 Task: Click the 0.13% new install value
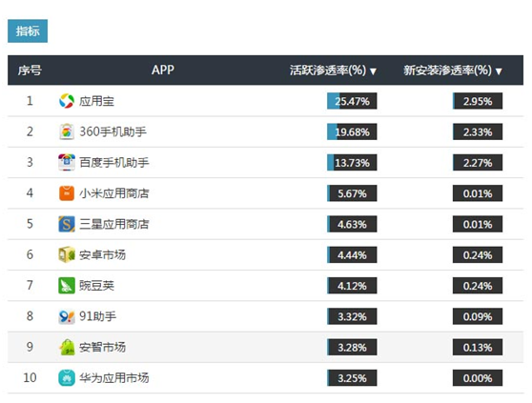pyautogui.click(x=478, y=348)
